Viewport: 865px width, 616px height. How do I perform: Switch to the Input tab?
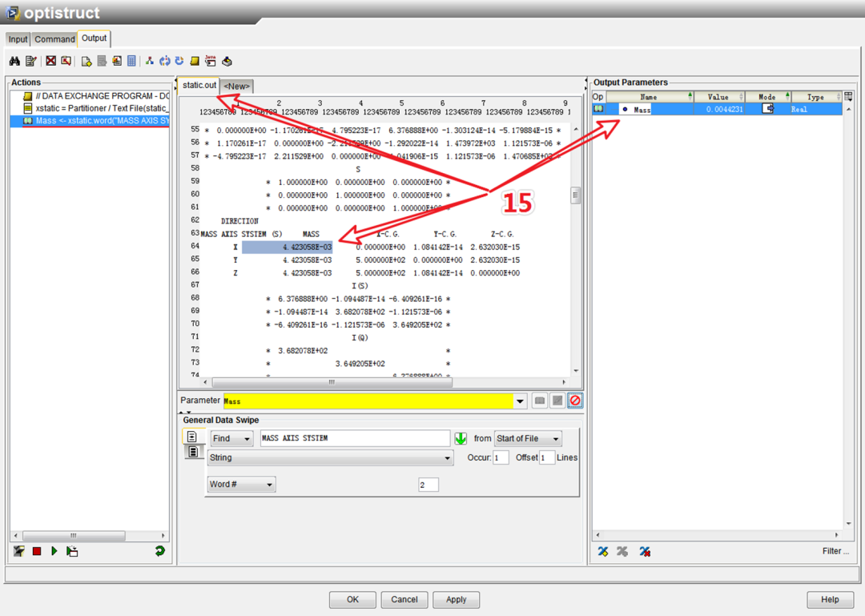(18, 39)
